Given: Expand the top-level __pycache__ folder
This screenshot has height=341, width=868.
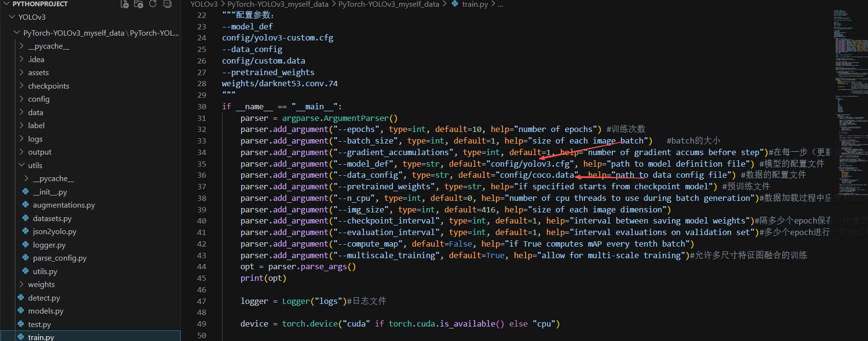Looking at the screenshot, I should [x=21, y=46].
